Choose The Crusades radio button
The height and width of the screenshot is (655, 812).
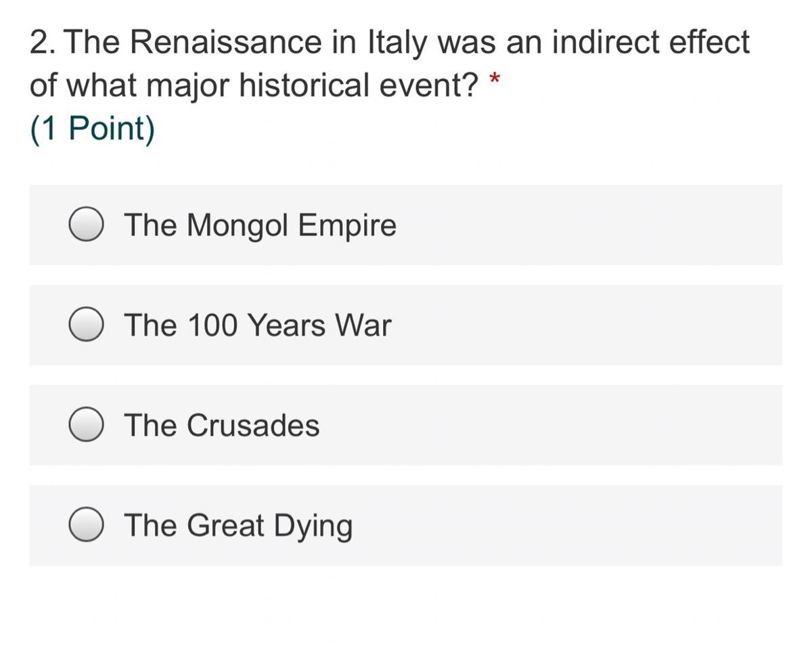point(86,425)
